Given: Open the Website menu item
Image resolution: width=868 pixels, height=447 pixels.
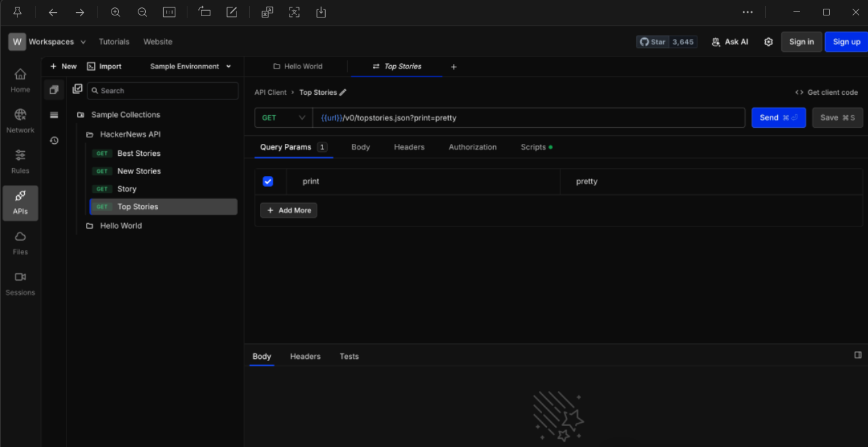Looking at the screenshot, I should (158, 42).
